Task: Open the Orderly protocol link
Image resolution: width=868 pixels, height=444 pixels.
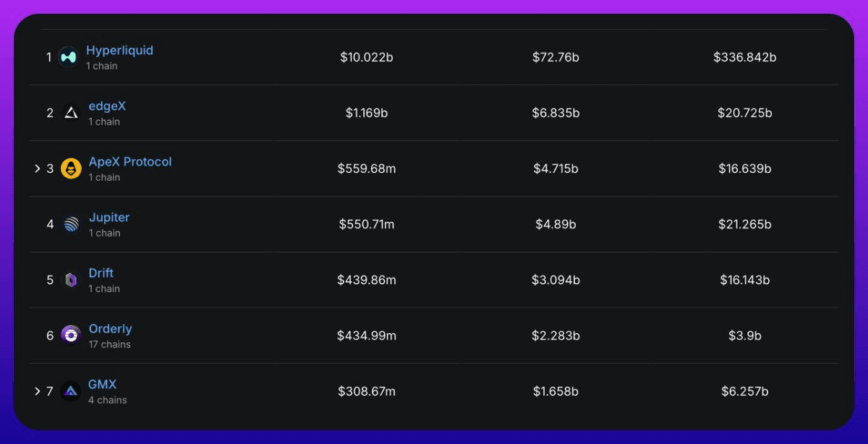Action: coord(110,329)
